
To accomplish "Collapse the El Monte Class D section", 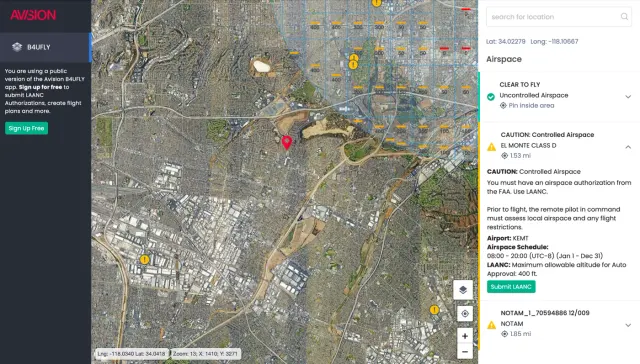I will (628, 147).
